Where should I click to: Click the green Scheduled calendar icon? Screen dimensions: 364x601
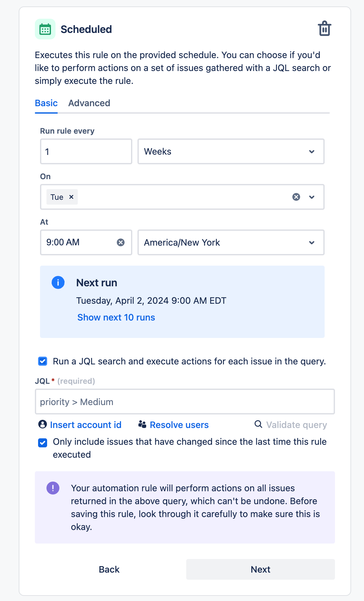tap(45, 29)
